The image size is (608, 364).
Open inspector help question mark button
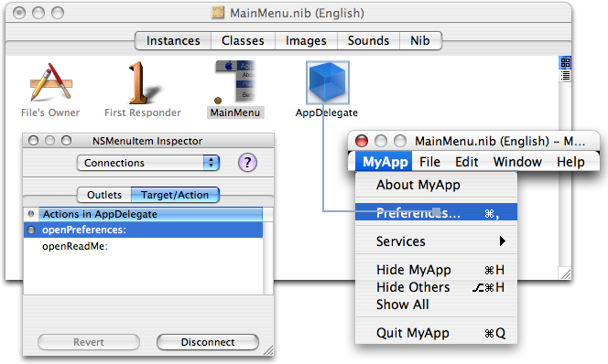point(247,163)
